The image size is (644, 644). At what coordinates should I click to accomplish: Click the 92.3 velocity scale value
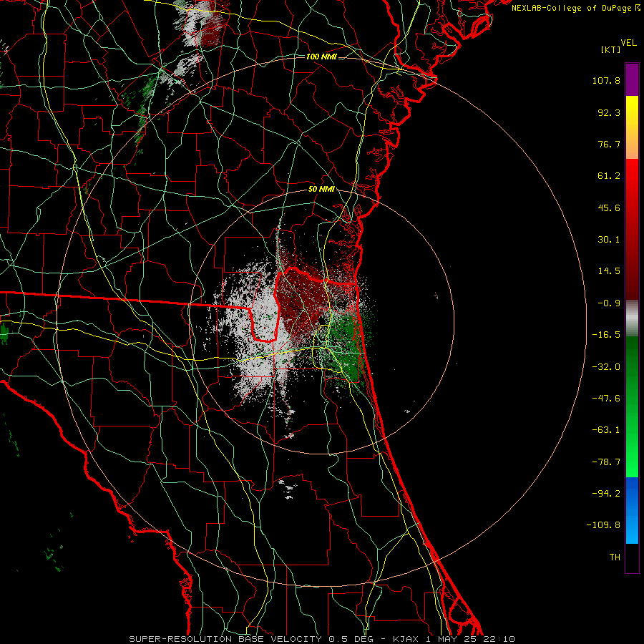pos(609,112)
